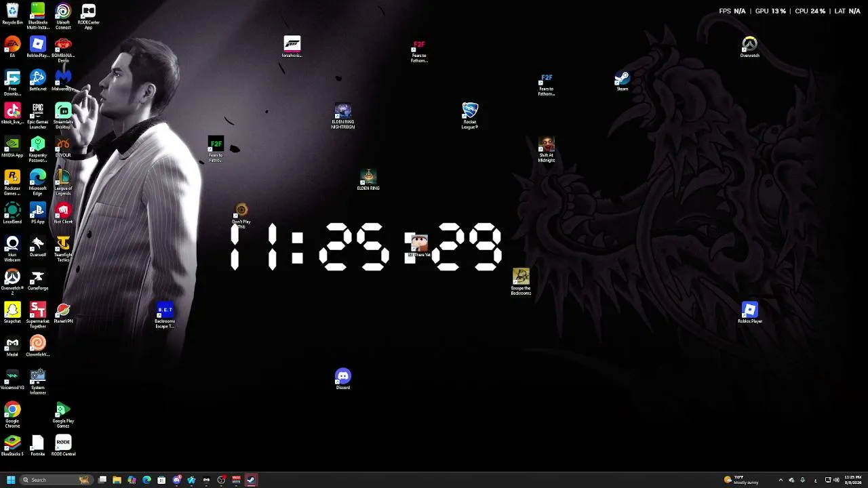Image resolution: width=868 pixels, height=488 pixels.
Task: Launch BlueStacks Multi-Instance Manager shortcut
Action: point(37,16)
